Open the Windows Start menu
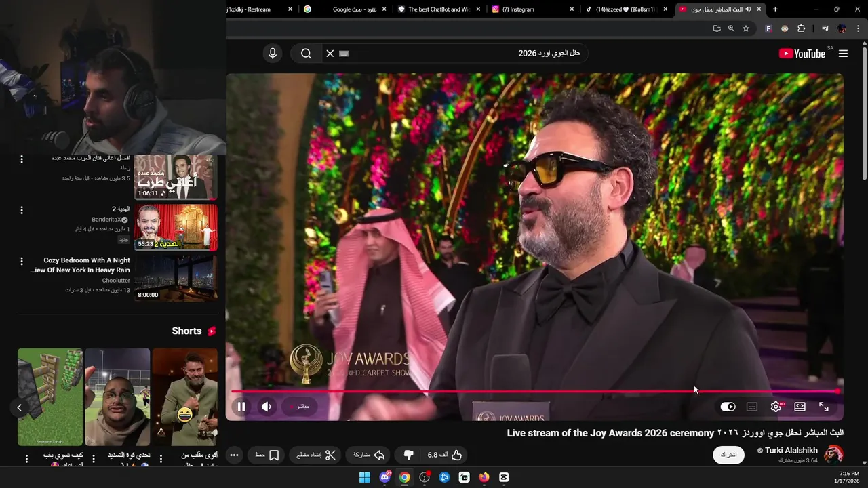 [364, 477]
